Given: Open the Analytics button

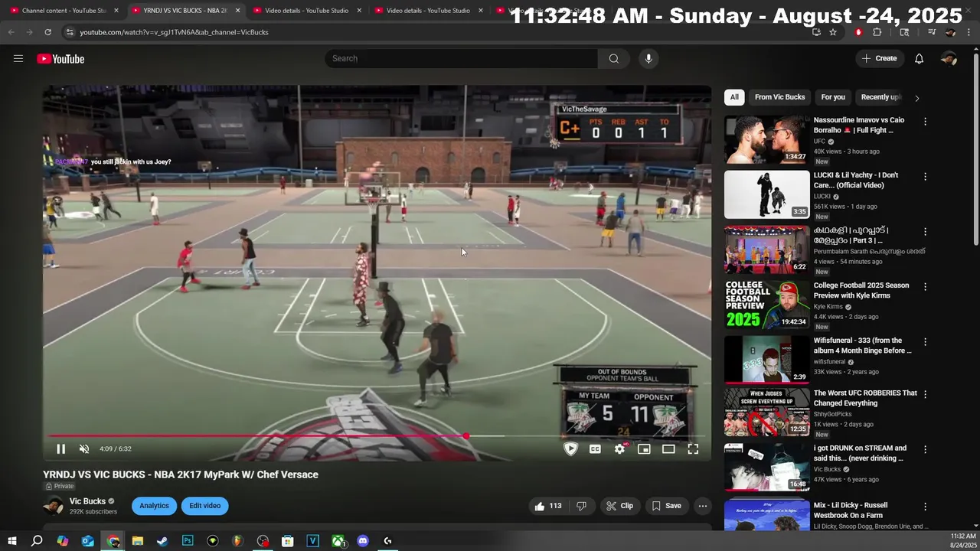Looking at the screenshot, I should 154,506.
